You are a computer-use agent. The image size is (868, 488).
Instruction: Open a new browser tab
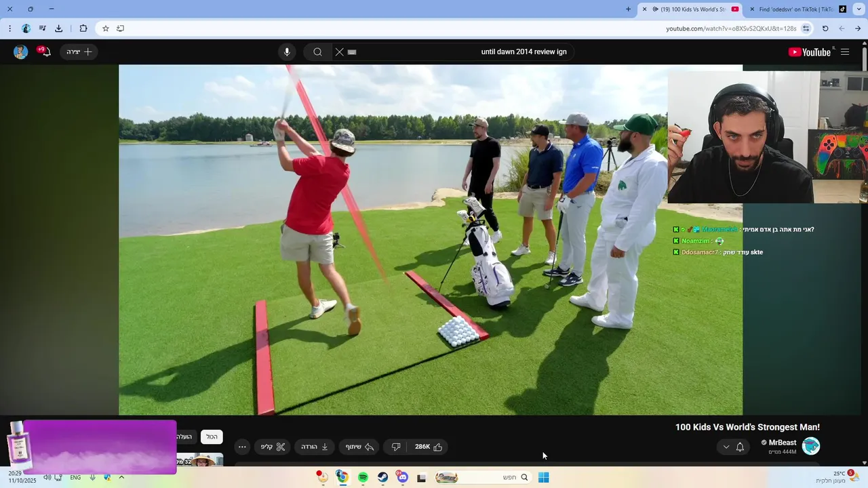point(628,9)
